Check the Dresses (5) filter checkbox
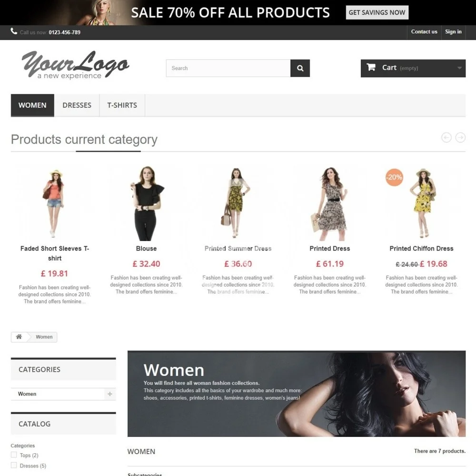Screen dimensions: 476x476 tap(14, 465)
